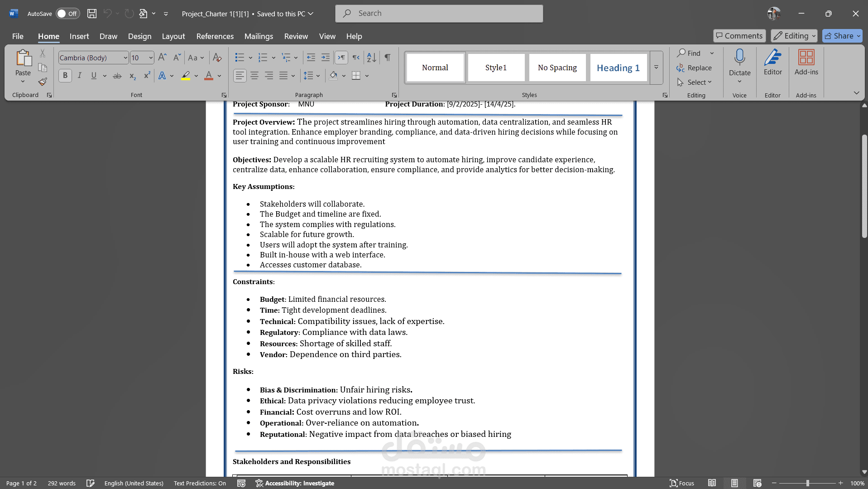Click zoom out minus icon

[774, 483]
